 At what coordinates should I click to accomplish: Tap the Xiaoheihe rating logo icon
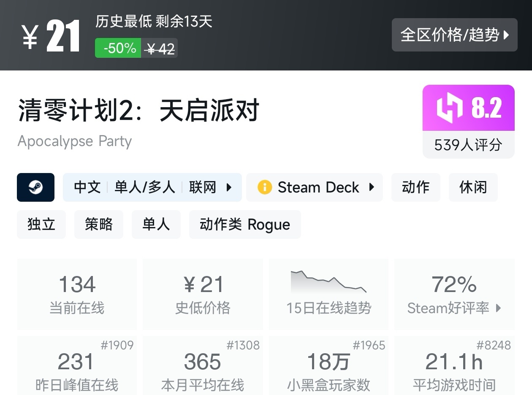point(450,108)
